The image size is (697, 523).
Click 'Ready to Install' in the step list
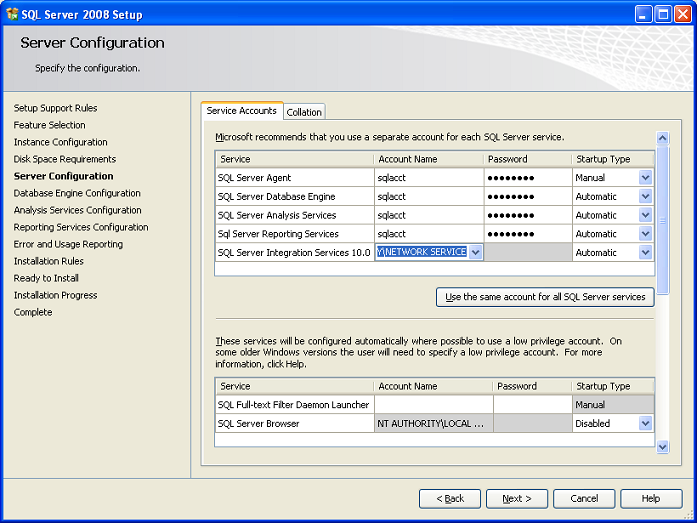pyautogui.click(x=46, y=278)
